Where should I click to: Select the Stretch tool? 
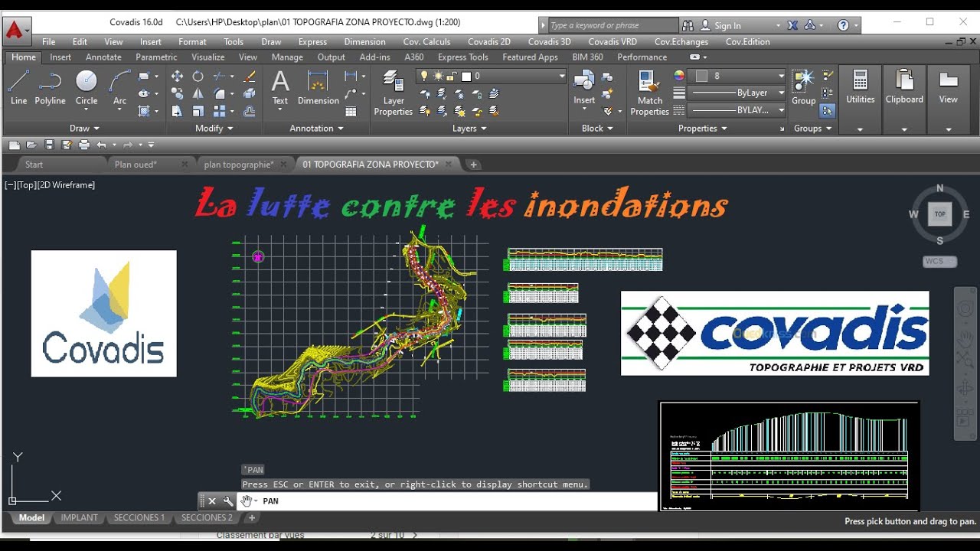point(177,111)
